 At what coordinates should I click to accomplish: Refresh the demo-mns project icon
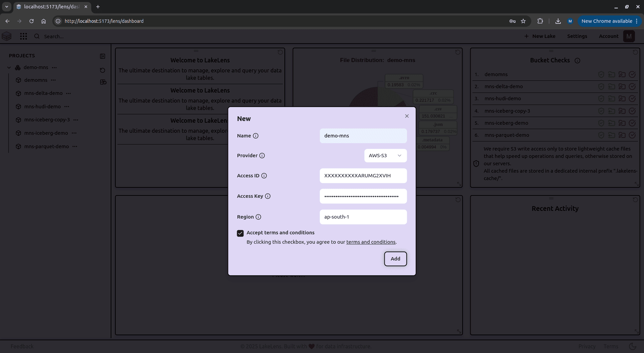pyautogui.click(x=103, y=70)
